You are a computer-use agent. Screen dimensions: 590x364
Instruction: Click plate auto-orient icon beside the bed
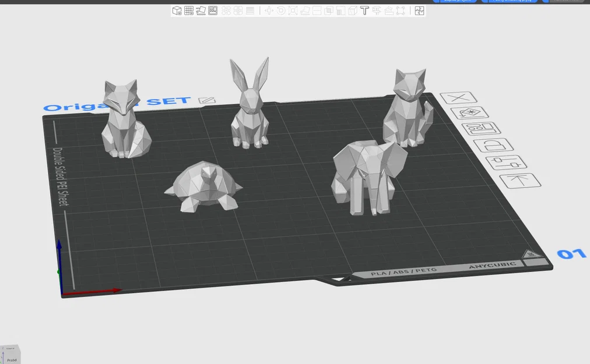(469, 112)
